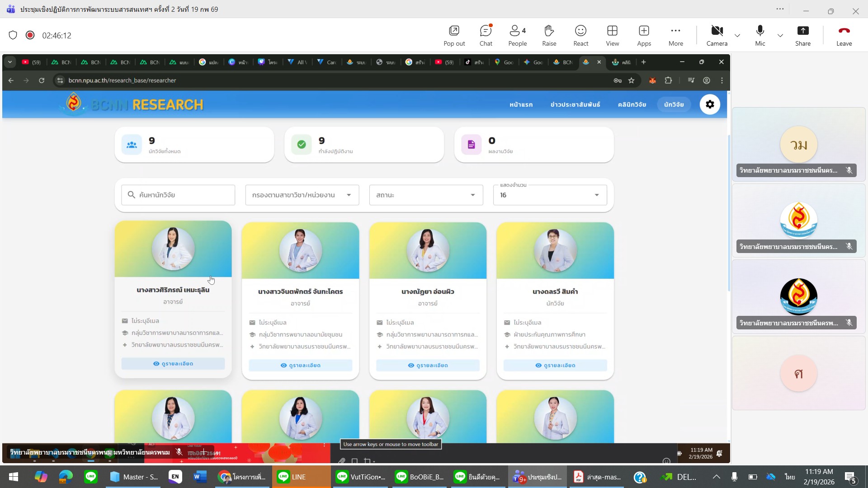Click the ค้นหานักวิจัย search field
Image resolution: width=868 pixels, height=488 pixels.
[x=178, y=195]
